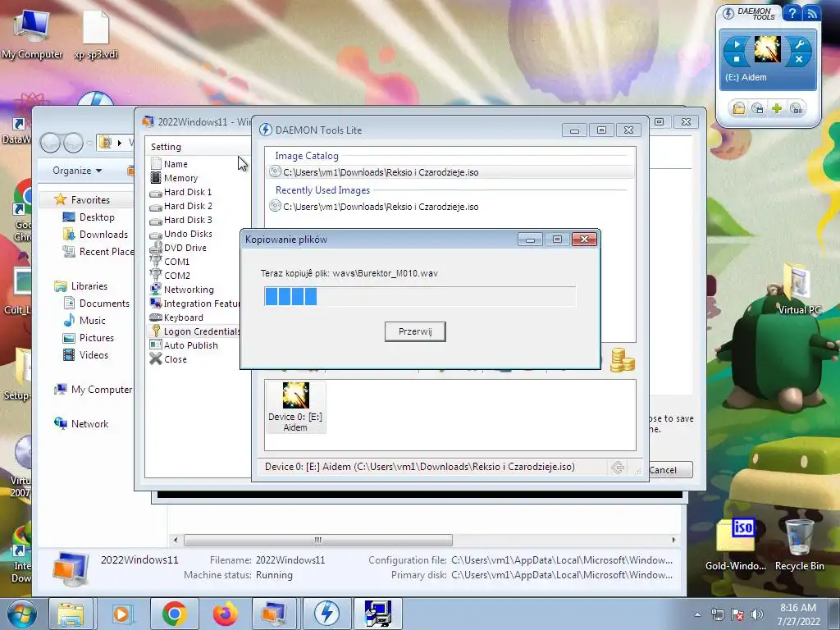Select the Close setting item
Viewport: 840px width, 630px height.
(x=169, y=359)
